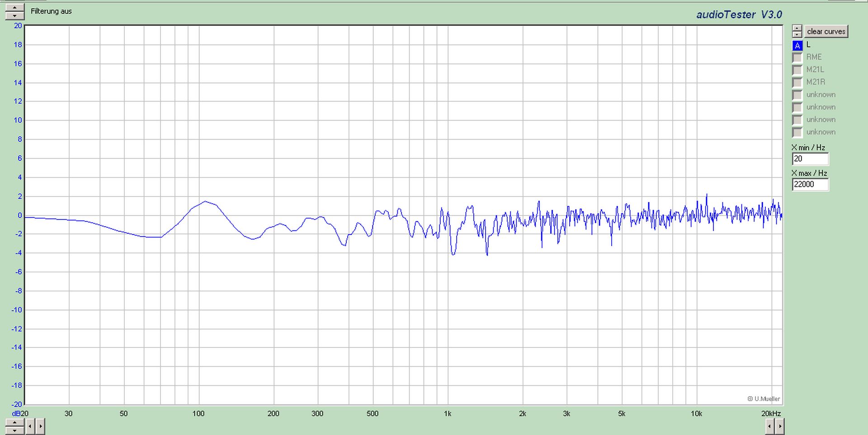
Task: Click the Filterung aus label
Action: (x=51, y=11)
